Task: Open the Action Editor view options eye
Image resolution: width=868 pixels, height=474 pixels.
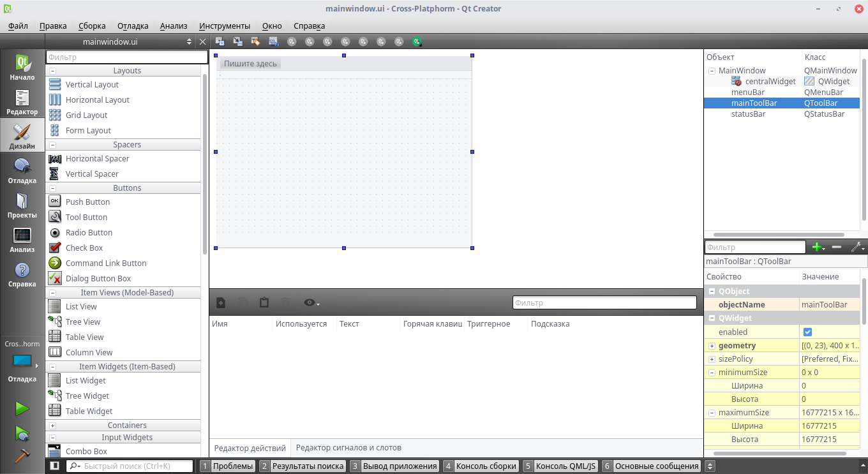Action: tap(311, 302)
